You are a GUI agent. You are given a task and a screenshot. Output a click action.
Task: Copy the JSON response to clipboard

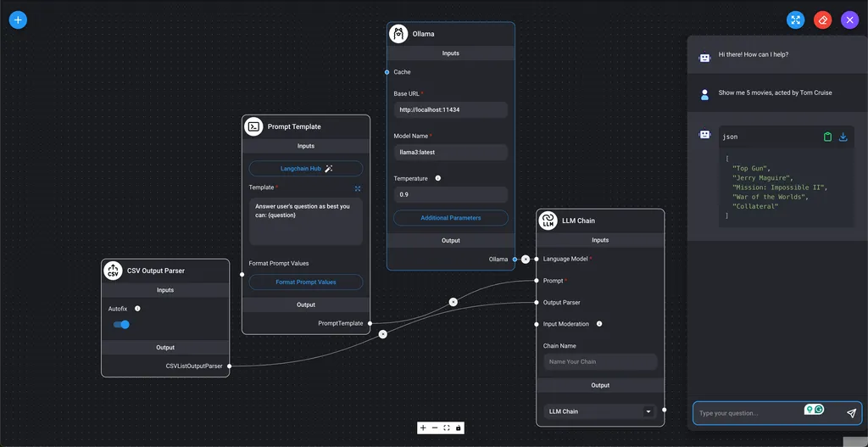(x=827, y=137)
